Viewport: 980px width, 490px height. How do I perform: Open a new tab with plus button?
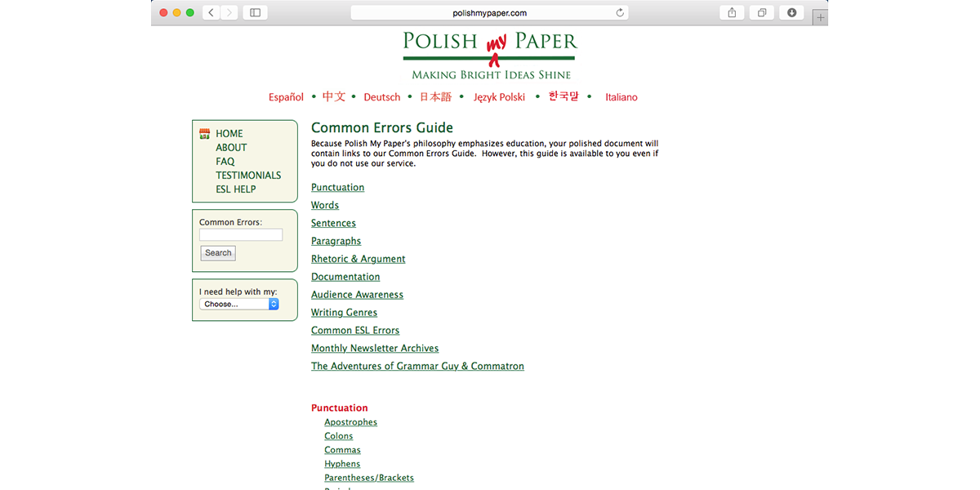(821, 17)
